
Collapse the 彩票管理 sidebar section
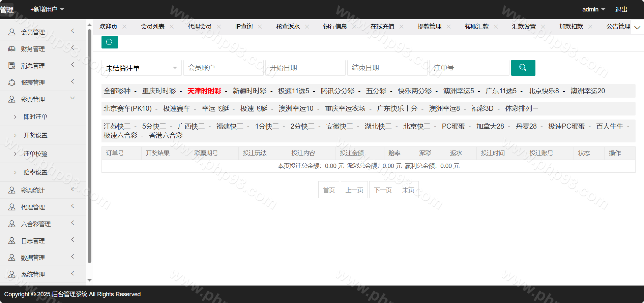click(72, 98)
